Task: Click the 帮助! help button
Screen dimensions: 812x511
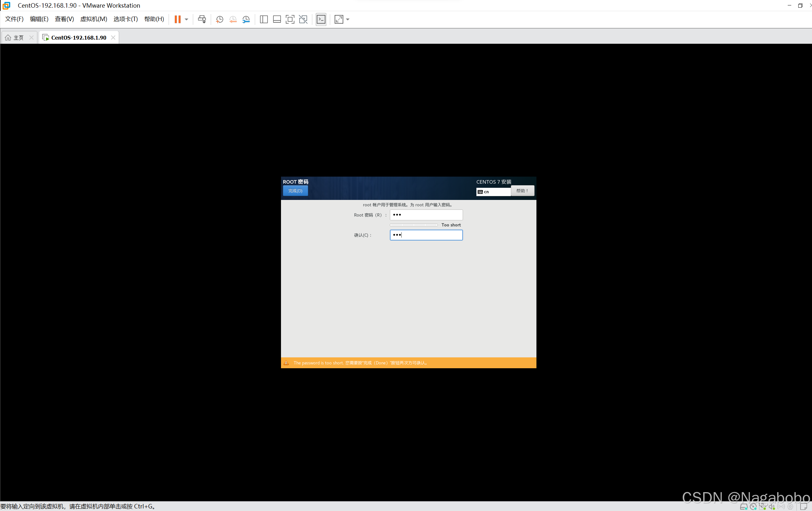Action: [522, 191]
